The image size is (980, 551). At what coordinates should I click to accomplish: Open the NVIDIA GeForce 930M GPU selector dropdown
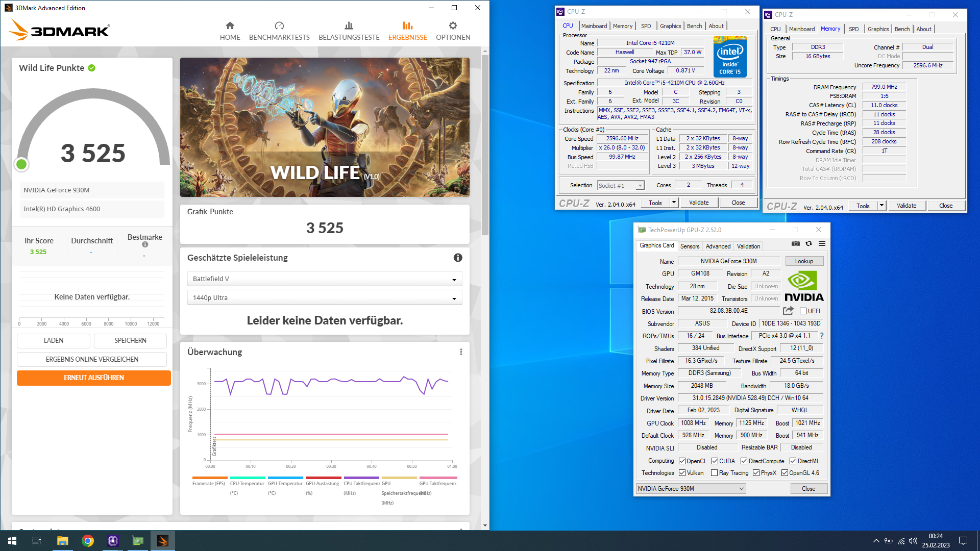click(691, 489)
